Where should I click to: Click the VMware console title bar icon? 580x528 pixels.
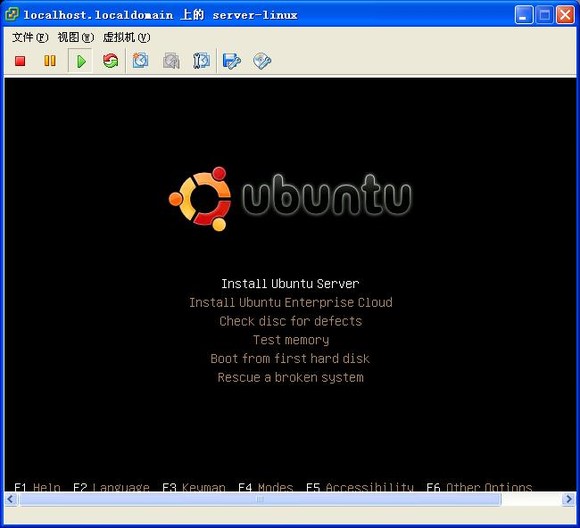pos(12,14)
